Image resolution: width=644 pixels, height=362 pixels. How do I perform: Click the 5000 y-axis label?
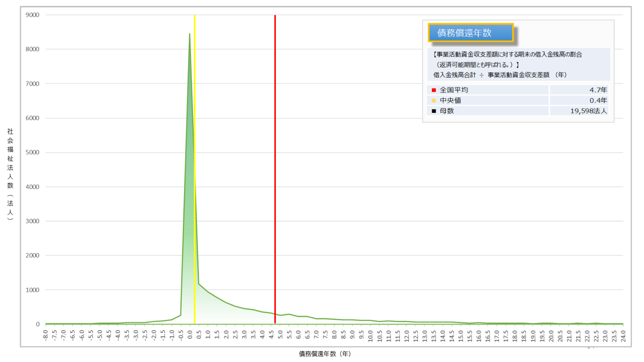[x=33, y=152]
